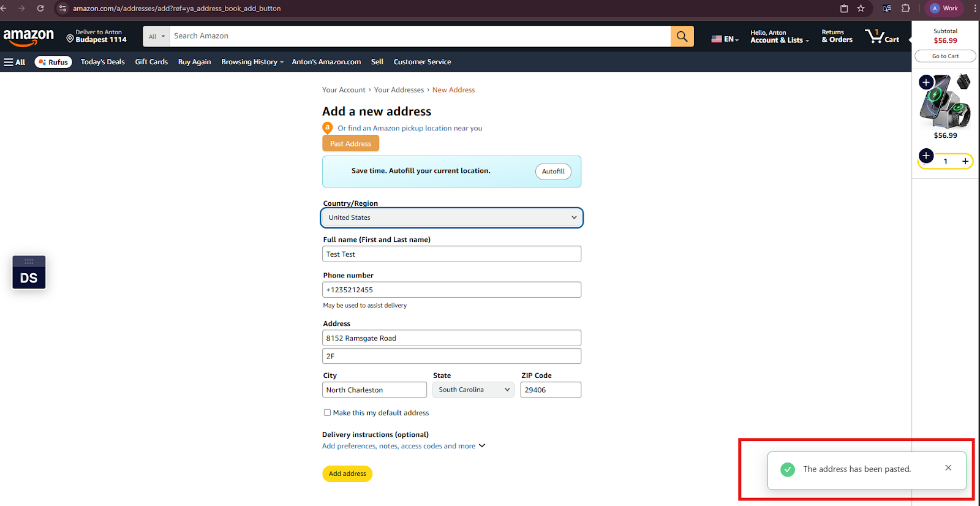Increase cart quantity with plus
The image size is (980, 506).
pyautogui.click(x=965, y=161)
